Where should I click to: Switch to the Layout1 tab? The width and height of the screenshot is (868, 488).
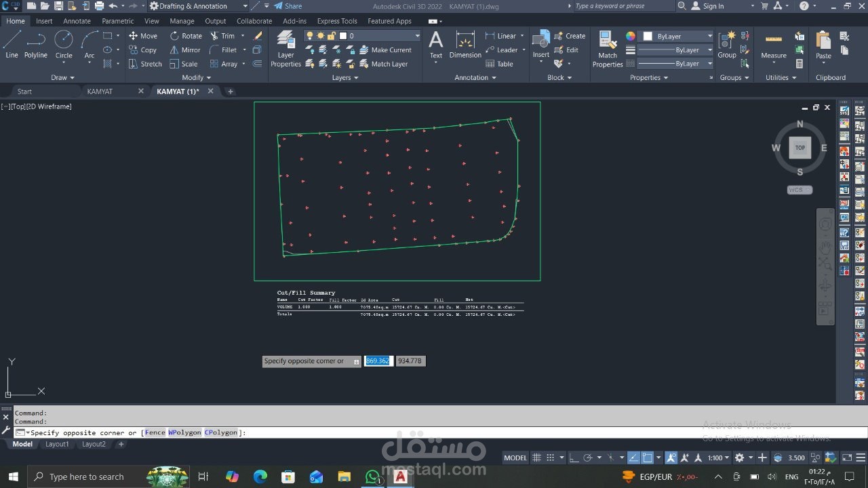(x=57, y=444)
